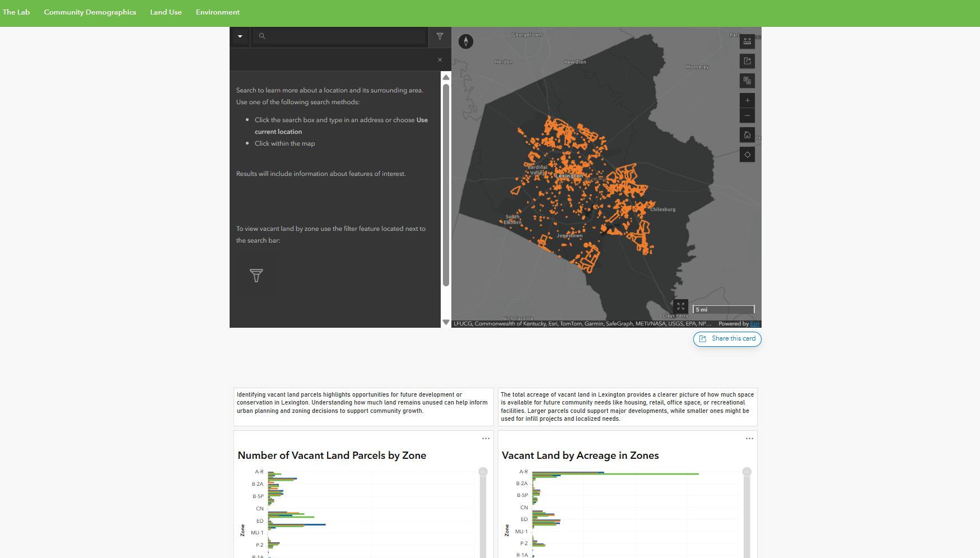This screenshot has width=980, height=558.
Task: Open the Environment tab
Action: point(218,12)
